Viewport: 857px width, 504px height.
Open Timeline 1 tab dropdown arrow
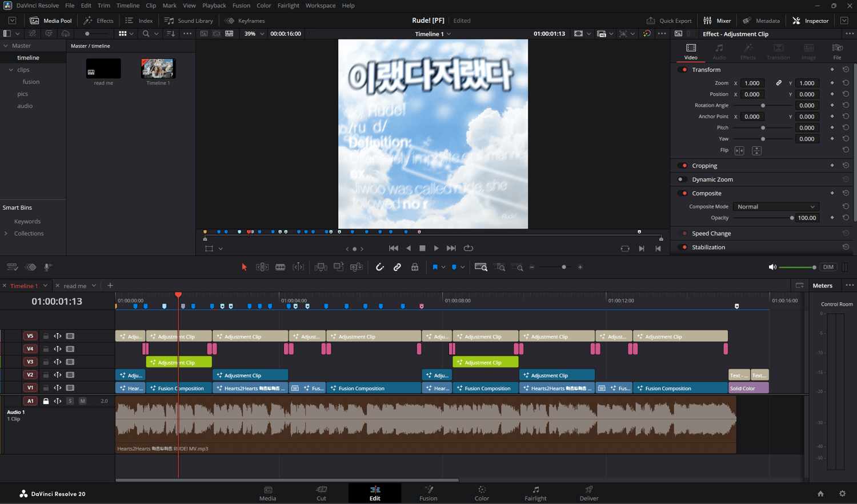pyautogui.click(x=45, y=286)
